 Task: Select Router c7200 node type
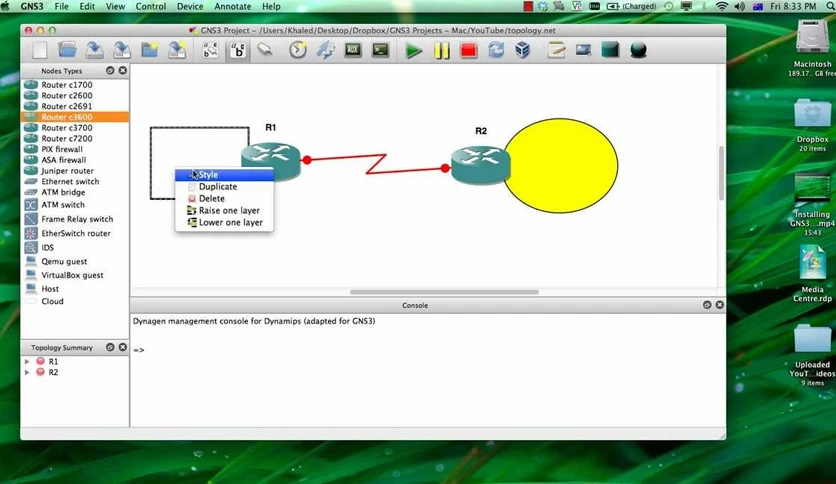click(75, 138)
